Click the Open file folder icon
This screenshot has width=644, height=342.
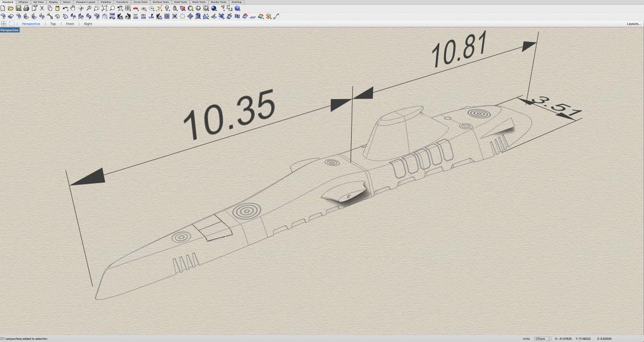click(10, 9)
